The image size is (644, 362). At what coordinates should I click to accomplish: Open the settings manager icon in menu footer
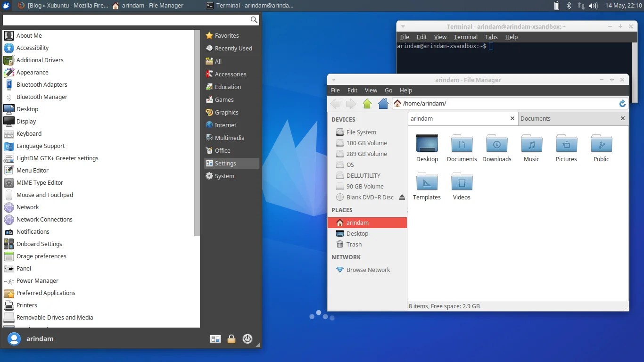[x=215, y=338]
